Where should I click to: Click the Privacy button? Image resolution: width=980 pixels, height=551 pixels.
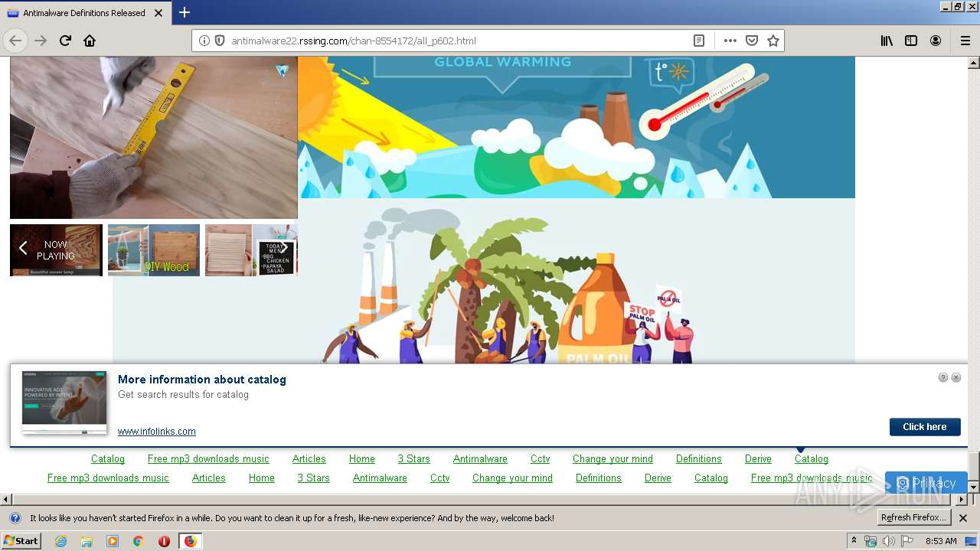point(926,483)
